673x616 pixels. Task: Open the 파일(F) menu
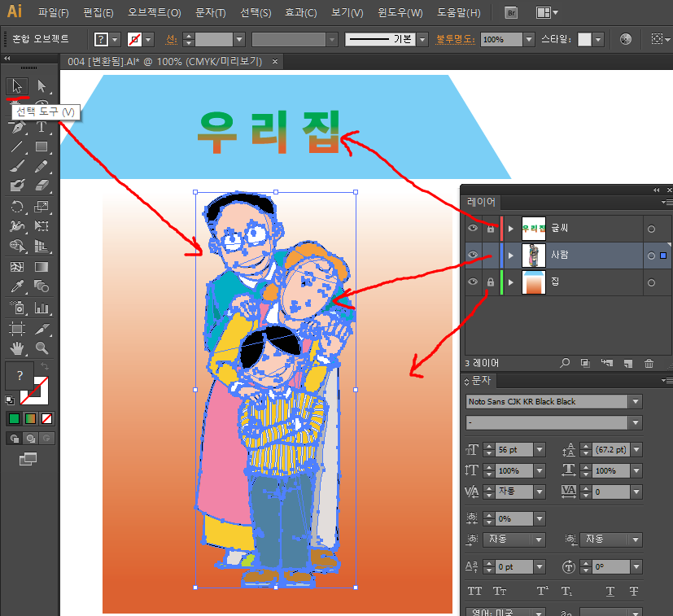pyautogui.click(x=54, y=13)
